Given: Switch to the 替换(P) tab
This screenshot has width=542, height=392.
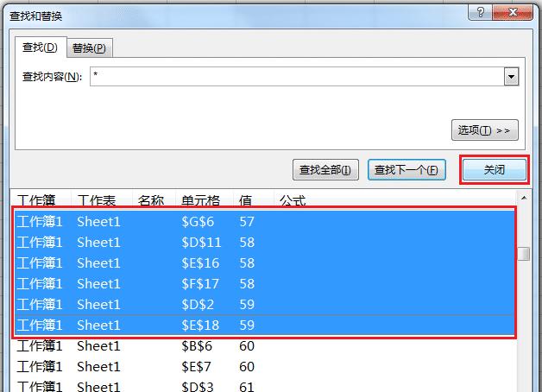Looking at the screenshot, I should pyautogui.click(x=89, y=48).
